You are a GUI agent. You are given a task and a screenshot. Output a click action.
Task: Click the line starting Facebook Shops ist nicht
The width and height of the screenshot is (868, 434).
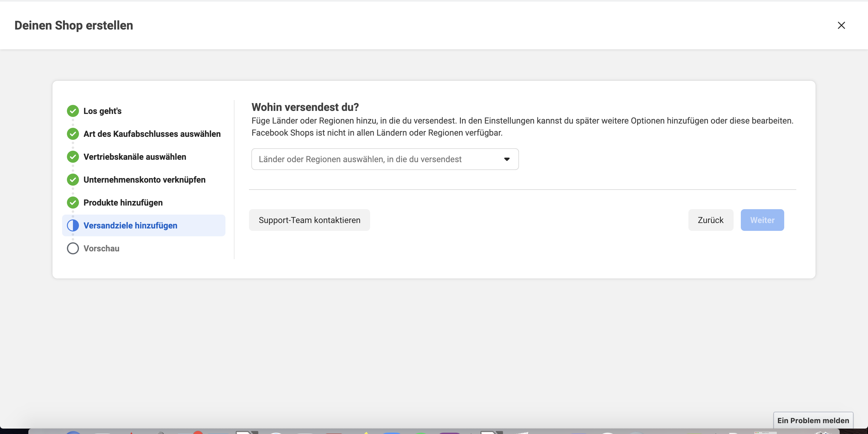tap(377, 133)
